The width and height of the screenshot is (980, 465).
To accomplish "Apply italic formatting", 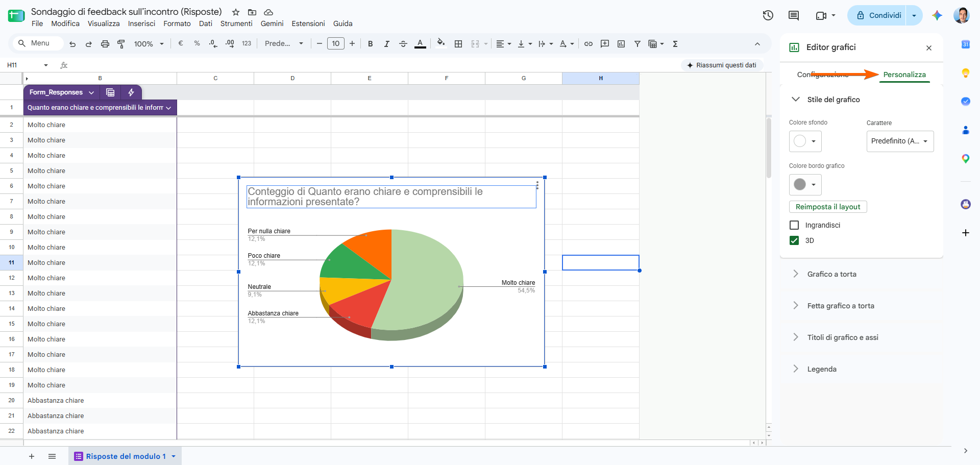I will click(387, 44).
